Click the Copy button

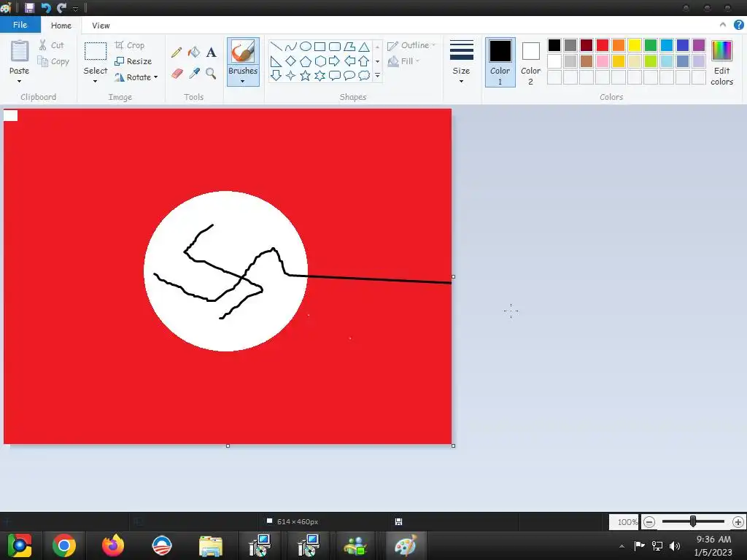coord(53,61)
